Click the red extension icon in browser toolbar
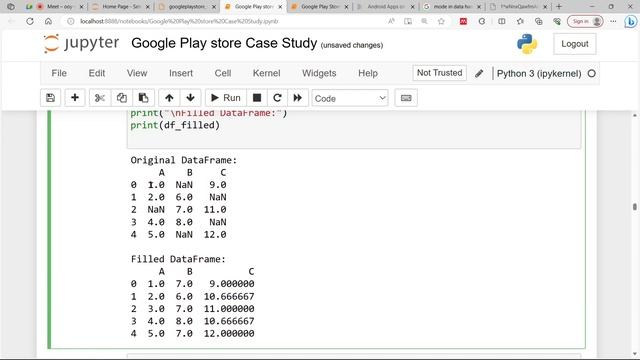The height and width of the screenshot is (360, 640). [x=463, y=21]
